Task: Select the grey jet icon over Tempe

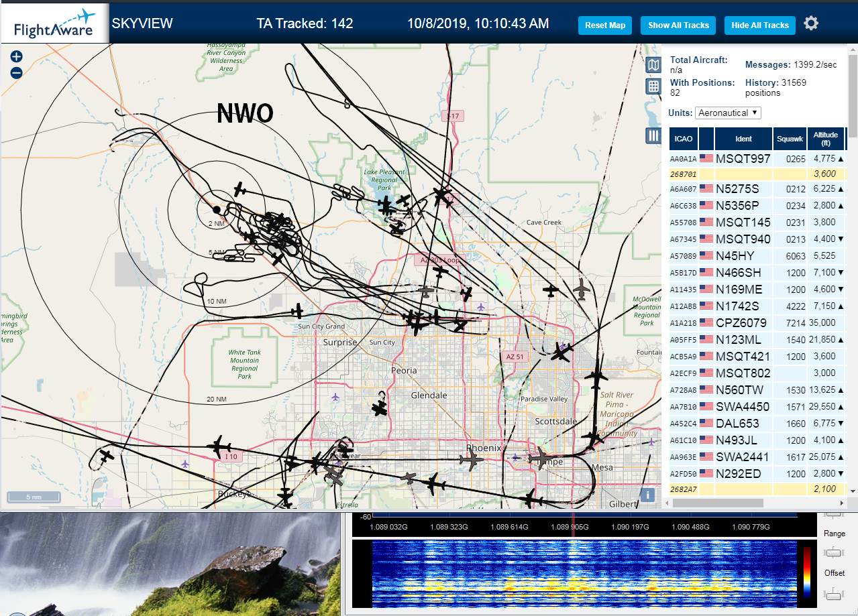Action: click(x=540, y=458)
